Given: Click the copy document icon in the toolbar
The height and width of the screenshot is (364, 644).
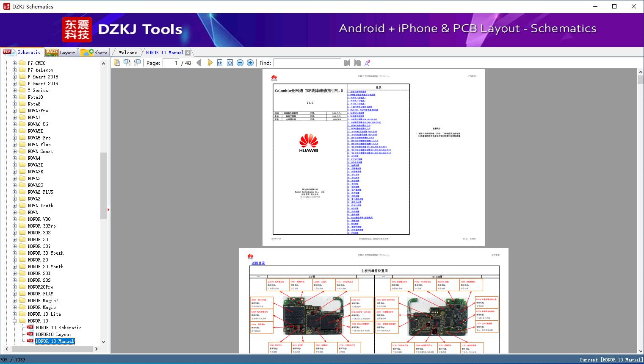Looking at the screenshot, I should [116, 63].
